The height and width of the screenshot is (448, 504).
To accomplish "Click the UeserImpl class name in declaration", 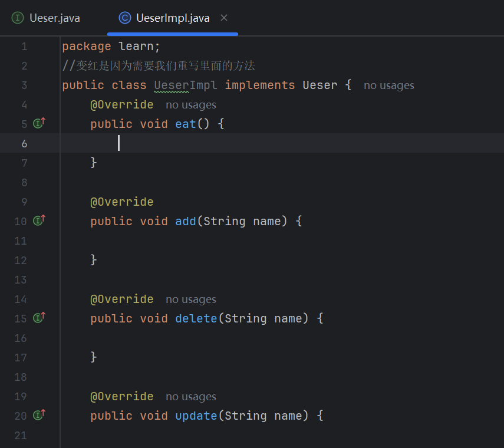I will coord(186,85).
